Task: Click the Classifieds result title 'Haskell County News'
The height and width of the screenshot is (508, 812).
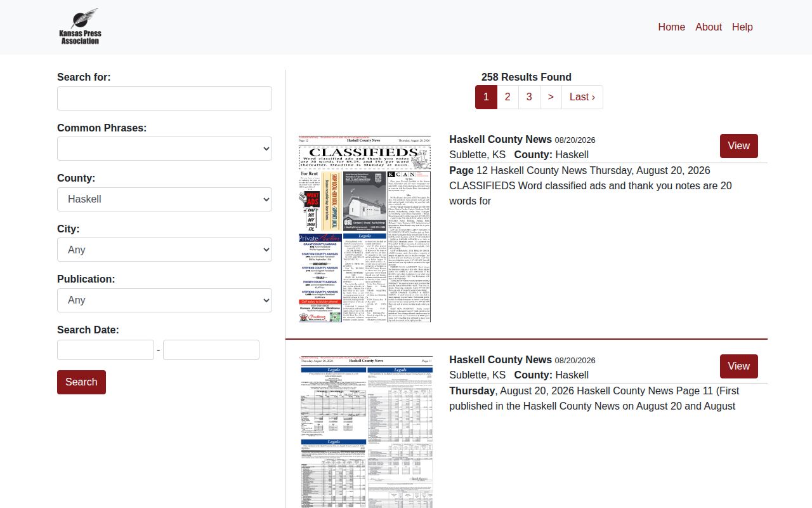Action: point(501,139)
